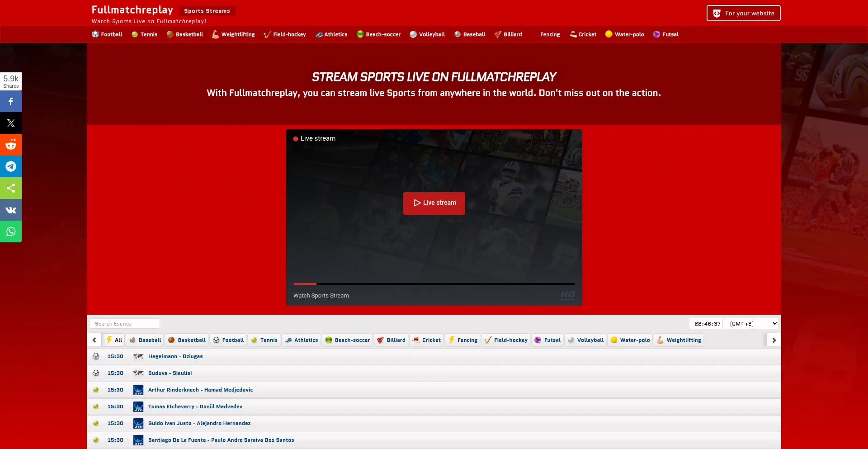The height and width of the screenshot is (449, 868).
Task: Share via Reddit sidebar icon
Action: 11,145
